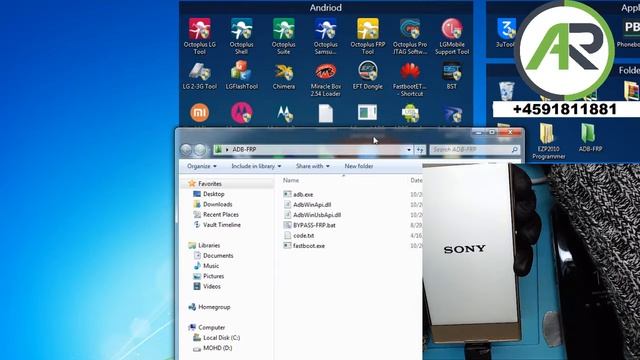Click ADB-FRP path in address bar
Viewport: 640px width, 360px height.
244,150
